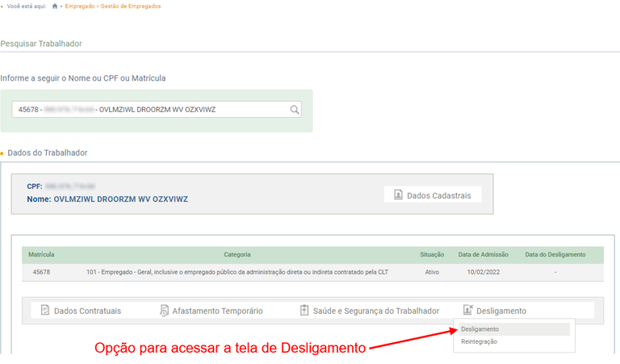Expand the Desligamento menu button
This screenshot has height=364, width=620.
pyautogui.click(x=495, y=311)
